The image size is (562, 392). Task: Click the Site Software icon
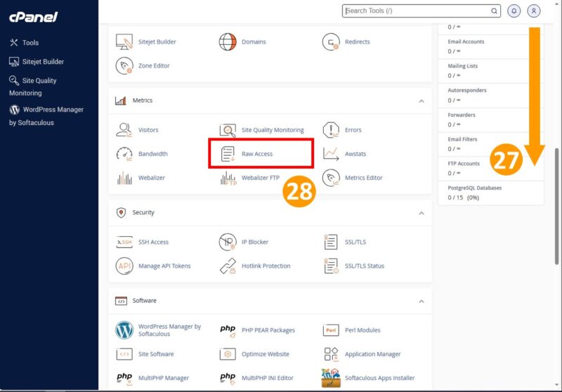click(x=124, y=354)
